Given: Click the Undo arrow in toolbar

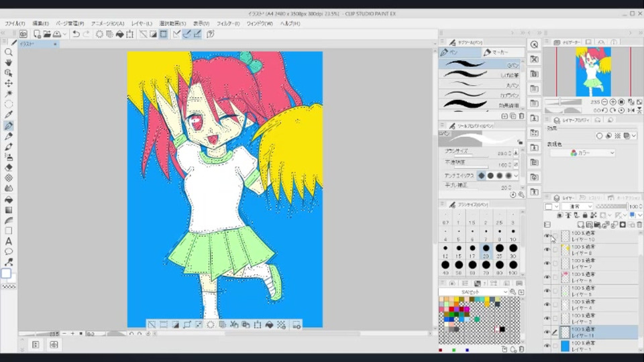Looking at the screenshot, I should 76,34.
